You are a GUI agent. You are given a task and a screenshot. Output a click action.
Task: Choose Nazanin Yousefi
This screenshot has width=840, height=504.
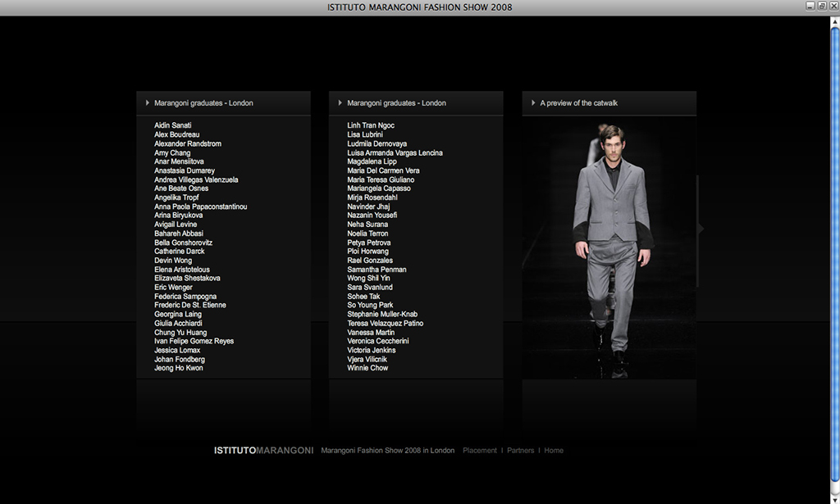click(372, 215)
